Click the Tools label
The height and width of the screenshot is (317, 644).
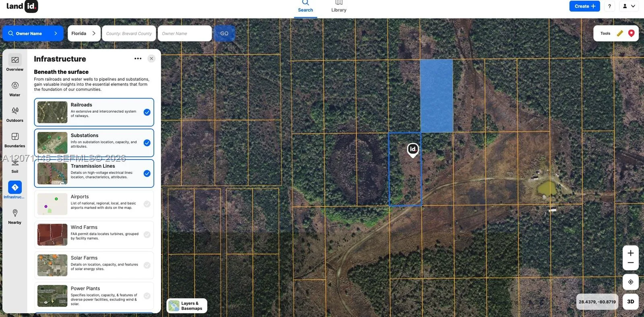click(605, 33)
